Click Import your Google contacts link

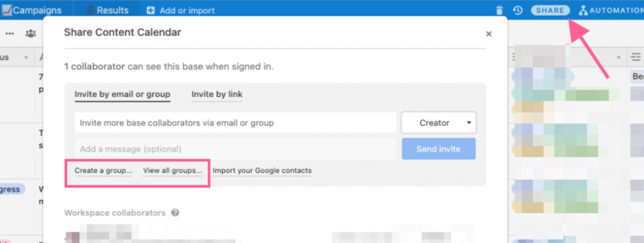[262, 171]
